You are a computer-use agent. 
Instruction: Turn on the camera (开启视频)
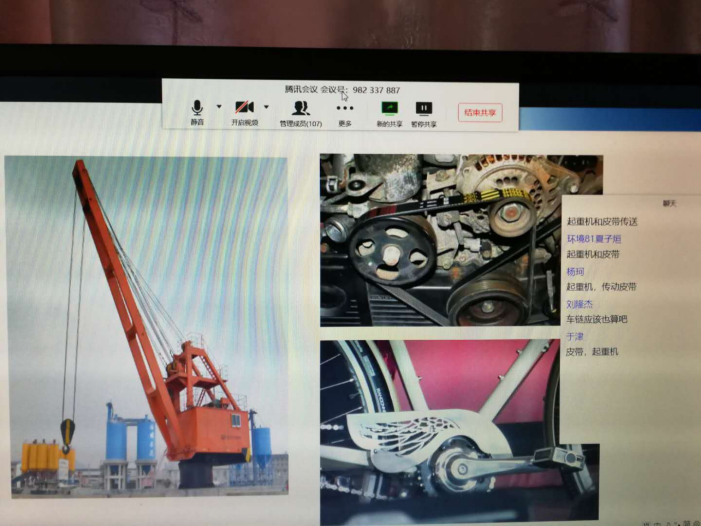click(x=244, y=110)
